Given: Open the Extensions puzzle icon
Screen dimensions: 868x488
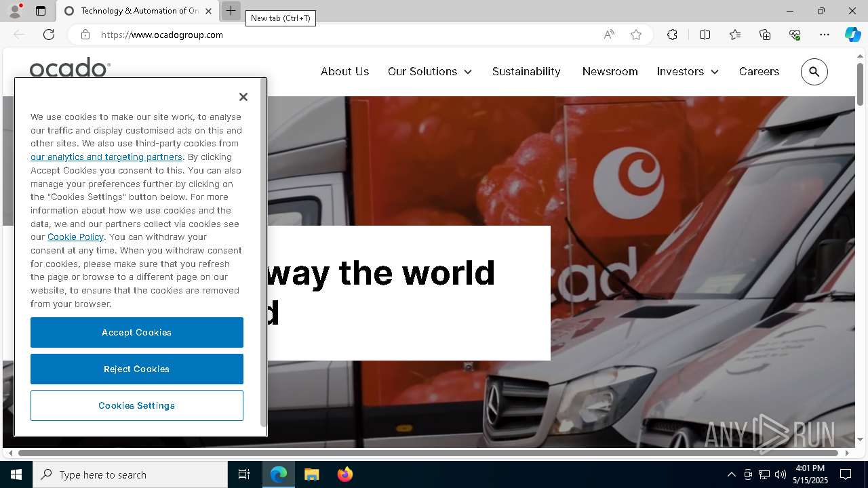Looking at the screenshot, I should [x=672, y=35].
